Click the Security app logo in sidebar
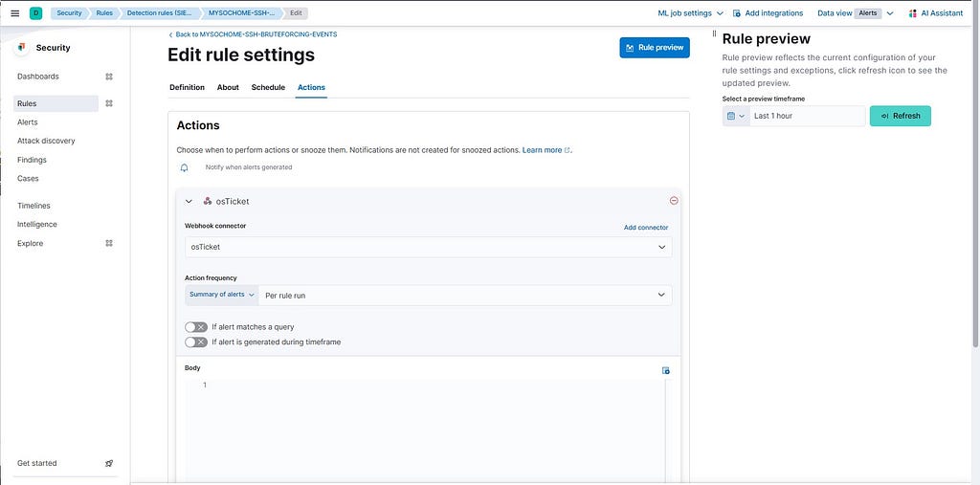The width and height of the screenshot is (980, 485). [x=22, y=48]
